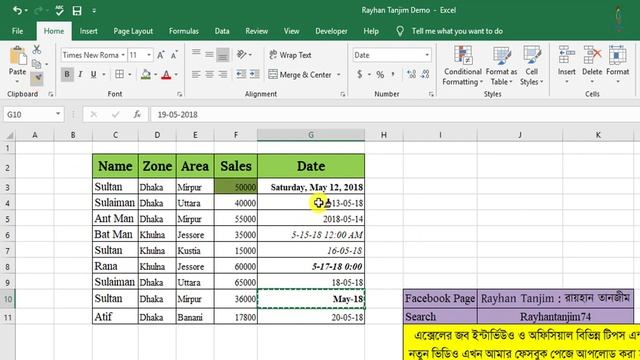Click Tell me what you want to do

tap(457, 31)
